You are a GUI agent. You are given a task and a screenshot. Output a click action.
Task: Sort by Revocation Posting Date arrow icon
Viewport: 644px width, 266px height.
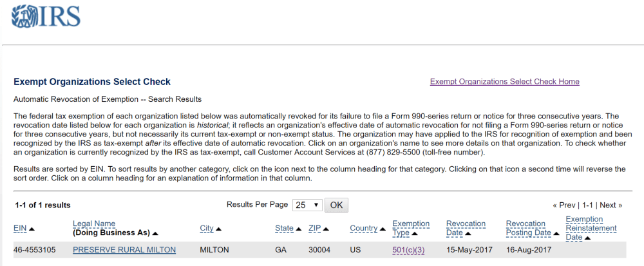tap(556, 234)
